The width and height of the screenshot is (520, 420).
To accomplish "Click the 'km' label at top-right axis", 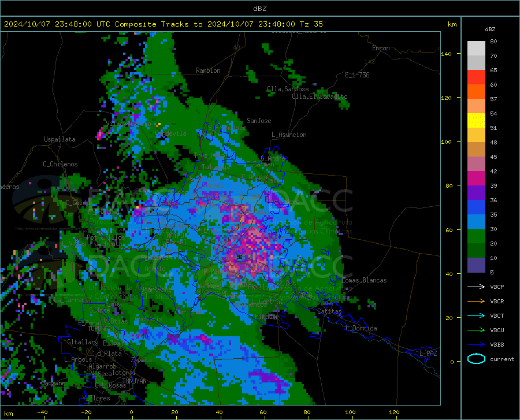I will tap(452, 24).
